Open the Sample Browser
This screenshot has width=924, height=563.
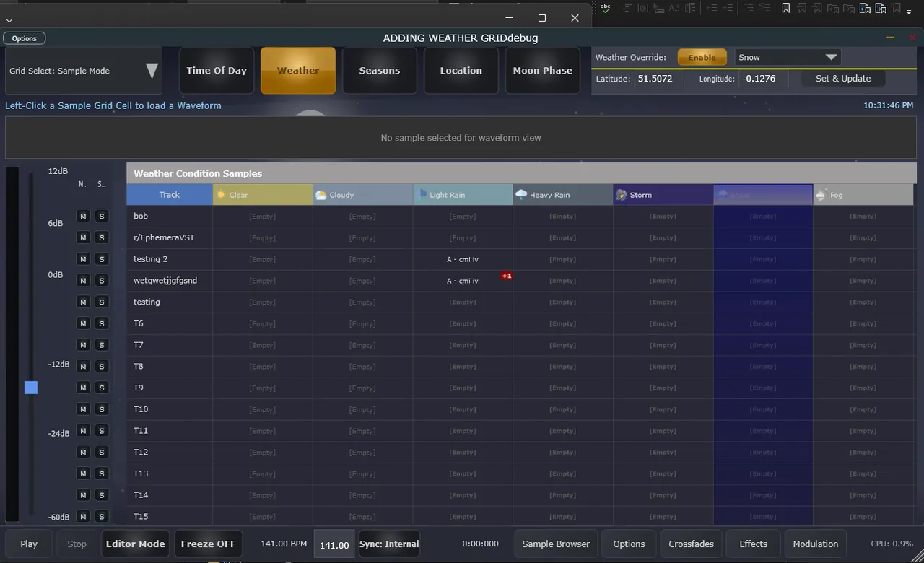(556, 544)
